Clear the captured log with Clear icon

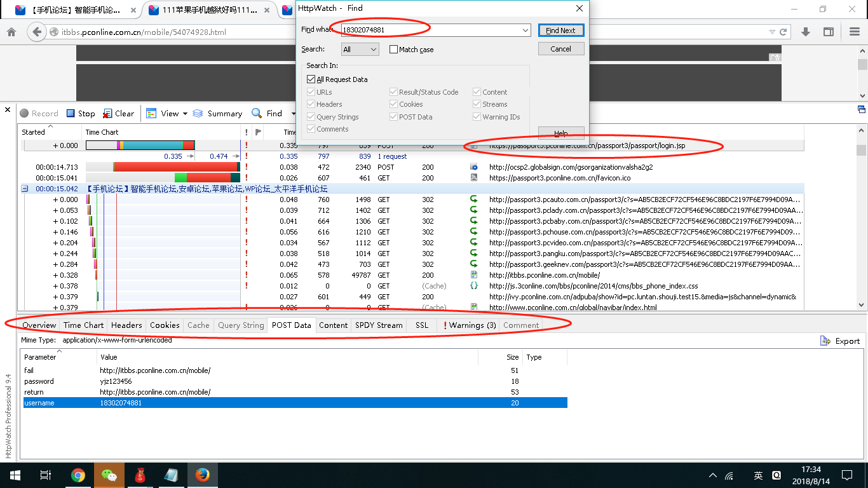click(108, 114)
